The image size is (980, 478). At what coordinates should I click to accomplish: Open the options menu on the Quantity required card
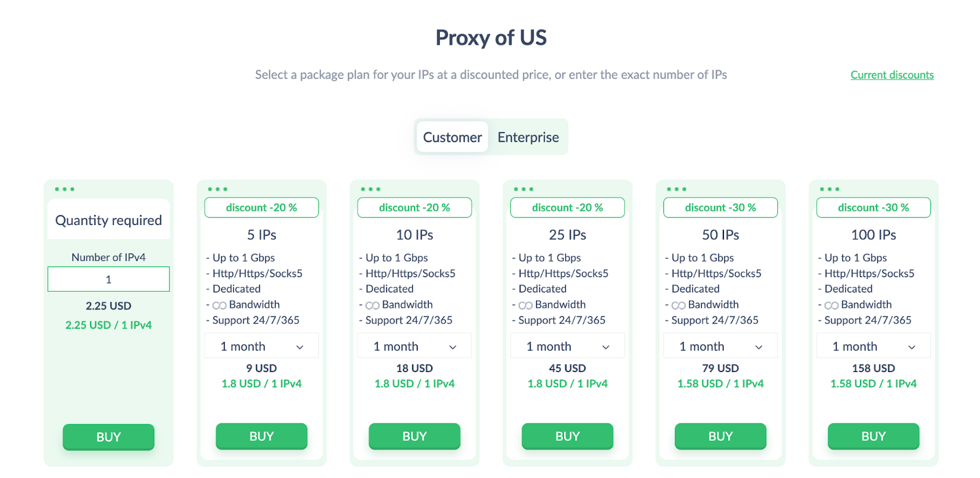coord(64,189)
